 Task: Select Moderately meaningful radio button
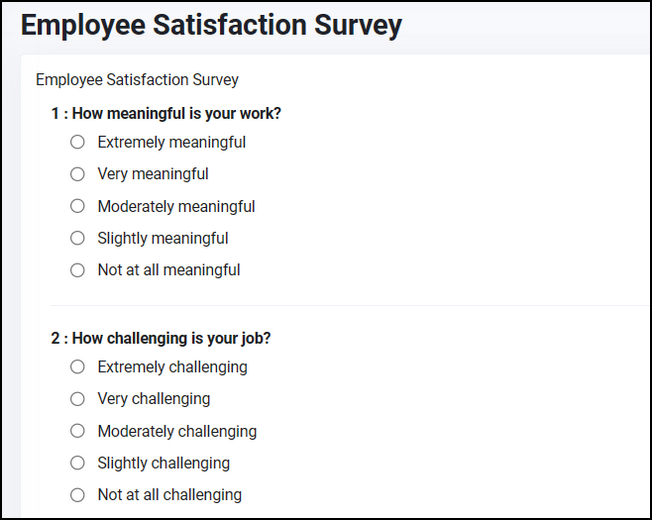[77, 206]
